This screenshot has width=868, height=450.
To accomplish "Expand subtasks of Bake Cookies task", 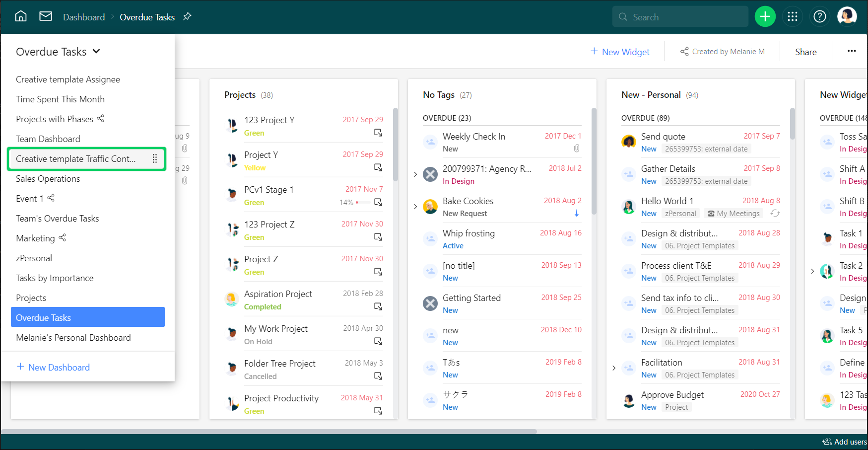I will click(x=415, y=207).
